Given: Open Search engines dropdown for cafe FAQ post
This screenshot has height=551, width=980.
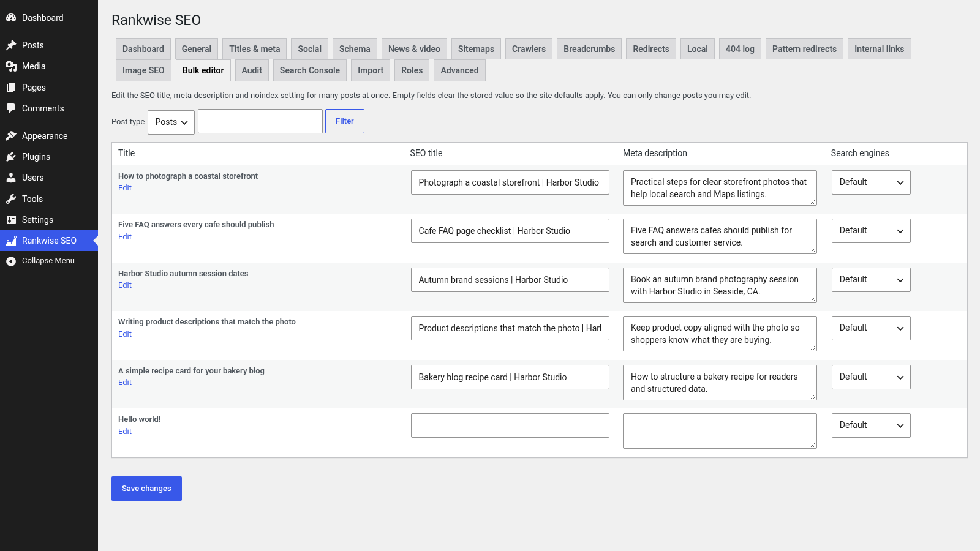Looking at the screenshot, I should click(871, 231).
